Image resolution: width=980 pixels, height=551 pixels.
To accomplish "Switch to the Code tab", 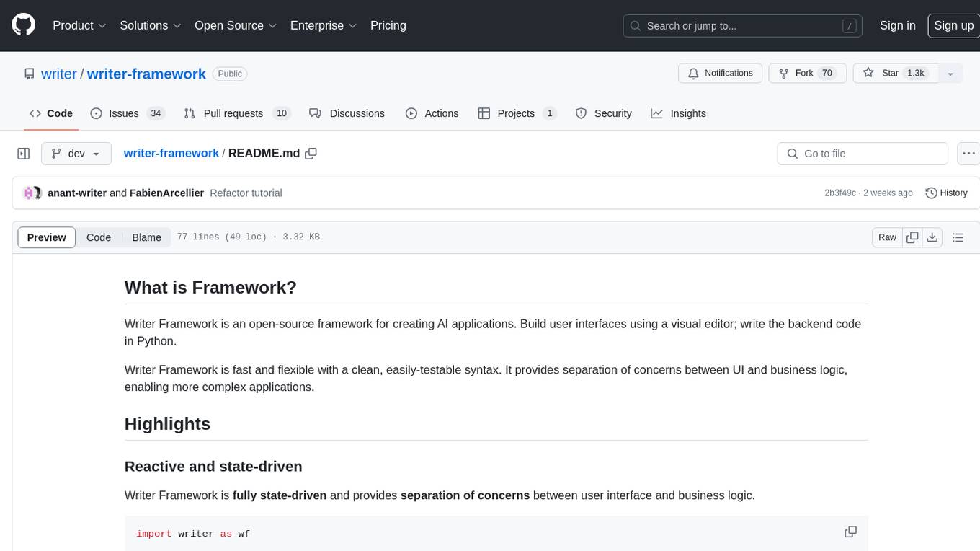I will point(50,113).
